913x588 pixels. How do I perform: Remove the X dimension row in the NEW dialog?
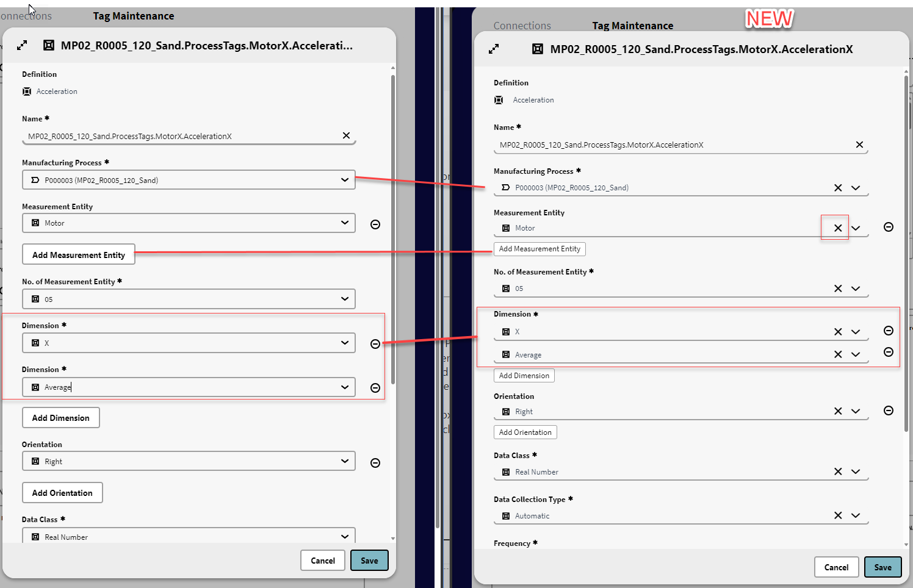(x=889, y=331)
